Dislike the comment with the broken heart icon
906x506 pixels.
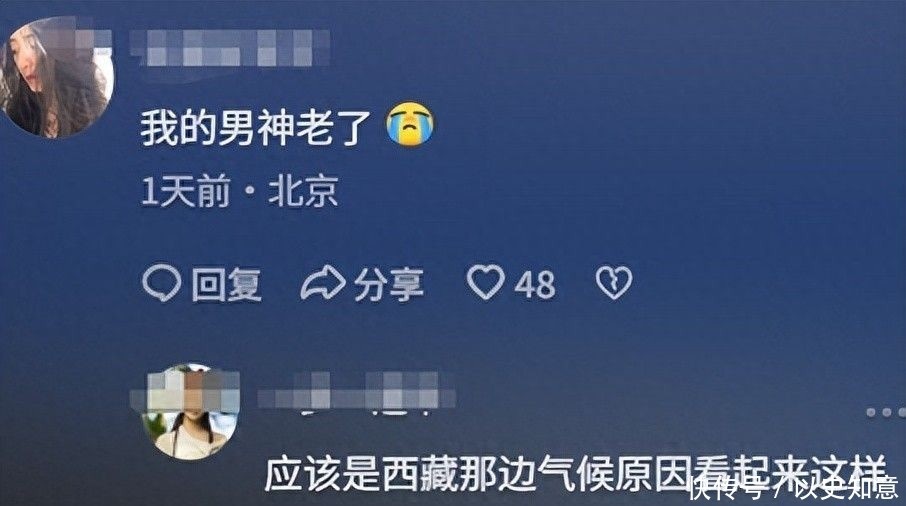click(614, 282)
